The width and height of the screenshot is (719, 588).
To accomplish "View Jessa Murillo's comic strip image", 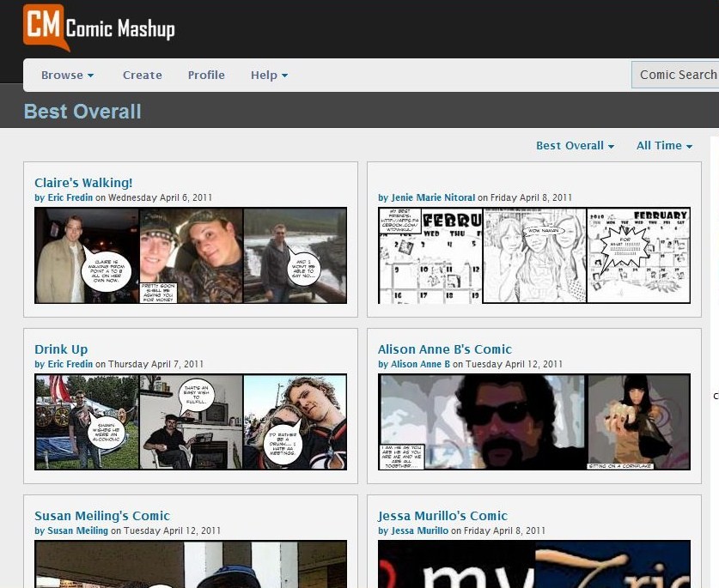I will (534, 564).
